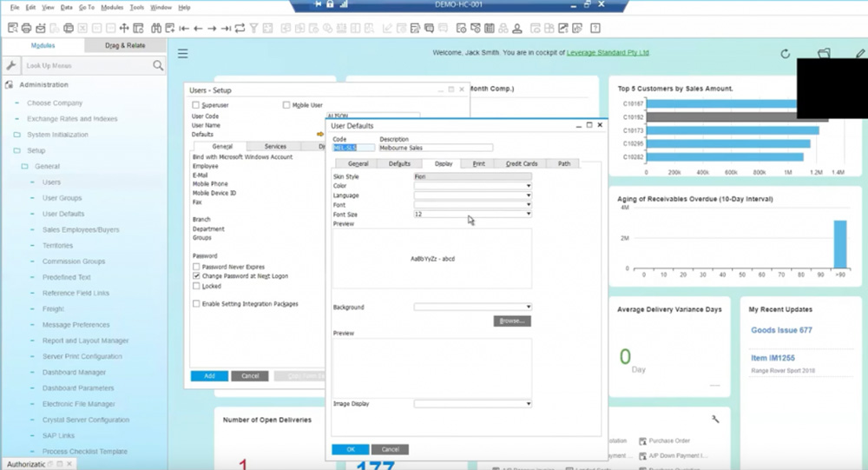Open the Calendar toolbar icon

[x=490, y=28]
